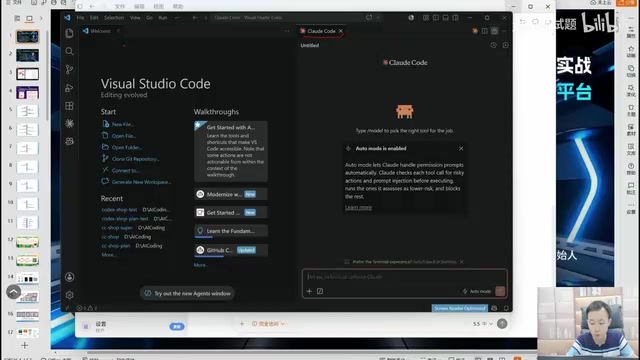Open the Go menu
640x360 pixels.
click(x=149, y=18)
